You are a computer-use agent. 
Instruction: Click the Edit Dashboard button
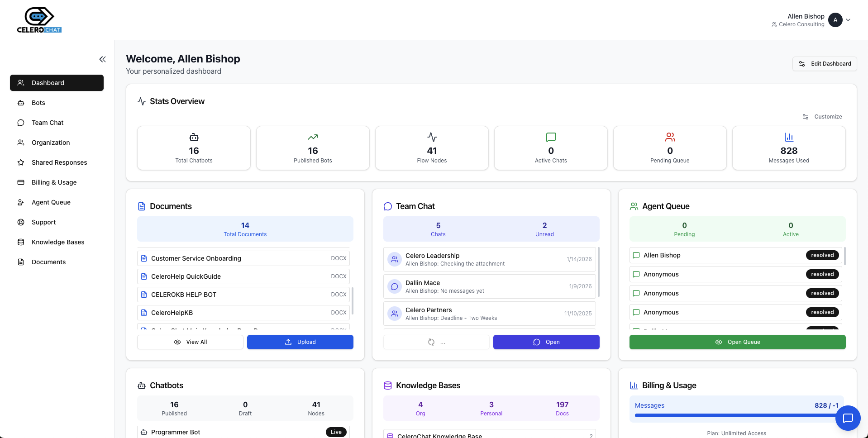pos(824,64)
